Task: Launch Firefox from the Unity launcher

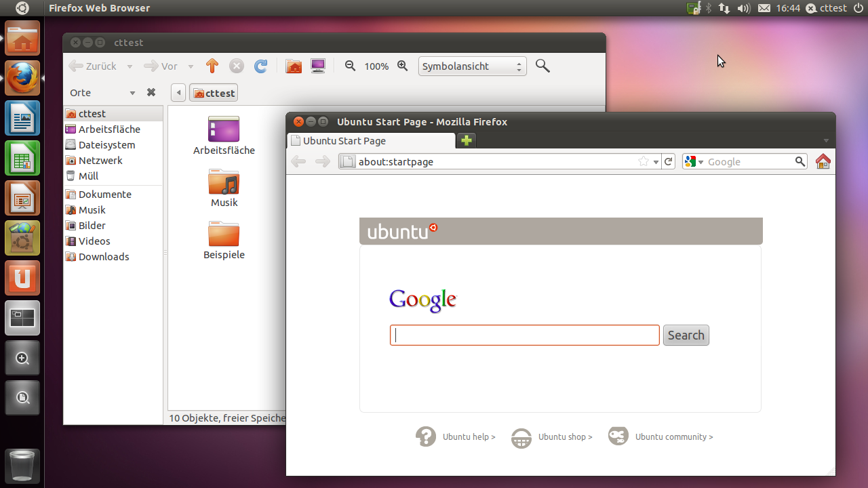Action: pyautogui.click(x=22, y=78)
